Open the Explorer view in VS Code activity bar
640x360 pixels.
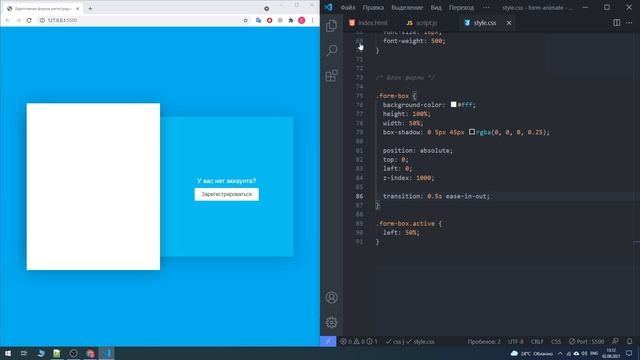[331, 26]
